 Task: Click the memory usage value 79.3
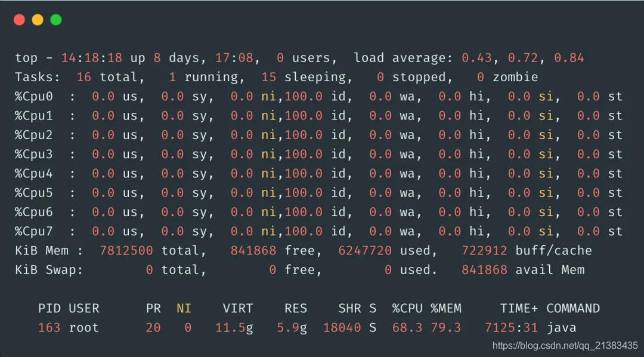(x=446, y=328)
